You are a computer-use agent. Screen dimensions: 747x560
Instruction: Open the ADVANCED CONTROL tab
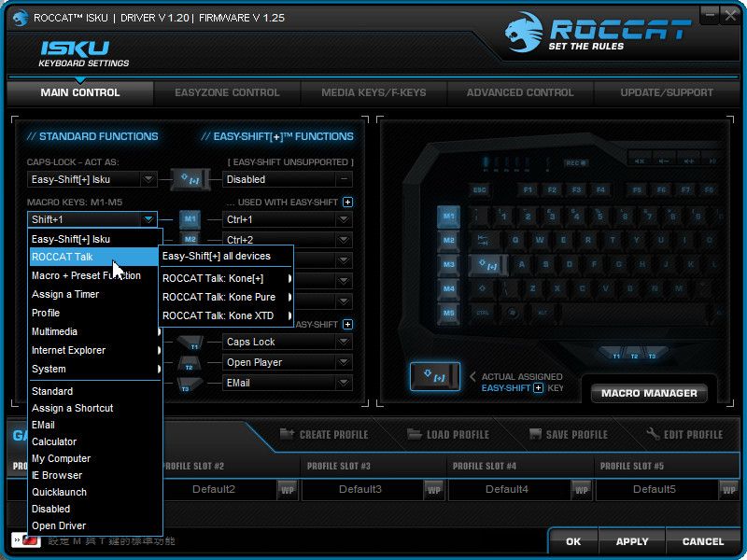click(x=520, y=92)
